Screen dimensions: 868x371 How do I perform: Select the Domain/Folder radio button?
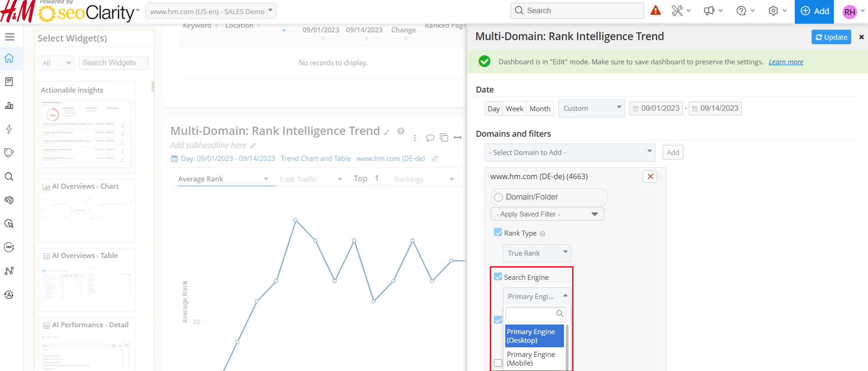[499, 197]
